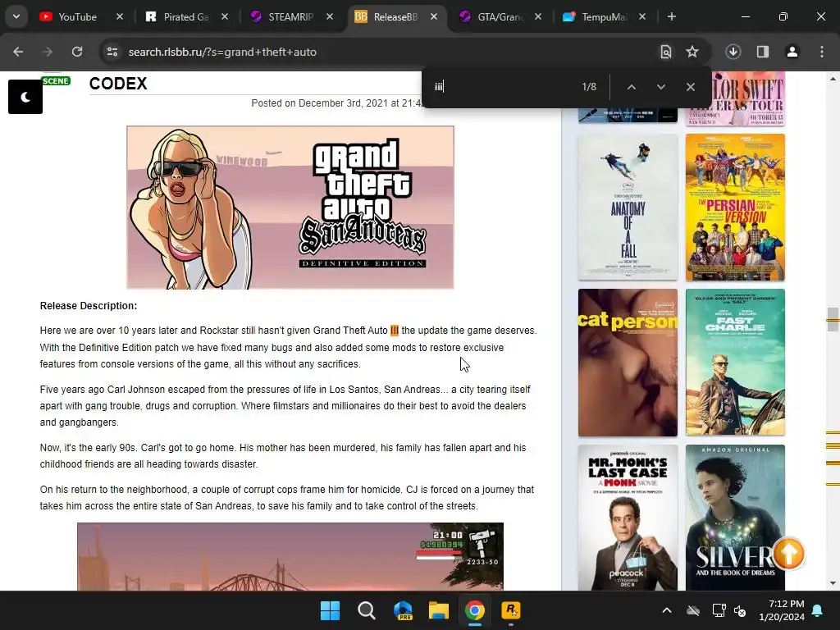Click the Release Description heading
The height and width of the screenshot is (630, 840).
[89, 306]
